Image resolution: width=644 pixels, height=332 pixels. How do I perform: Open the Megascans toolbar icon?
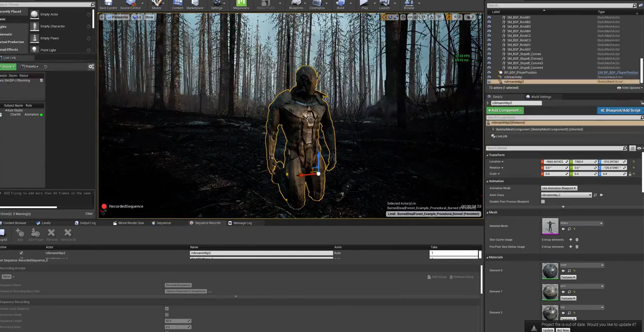pyautogui.click(x=241, y=5)
